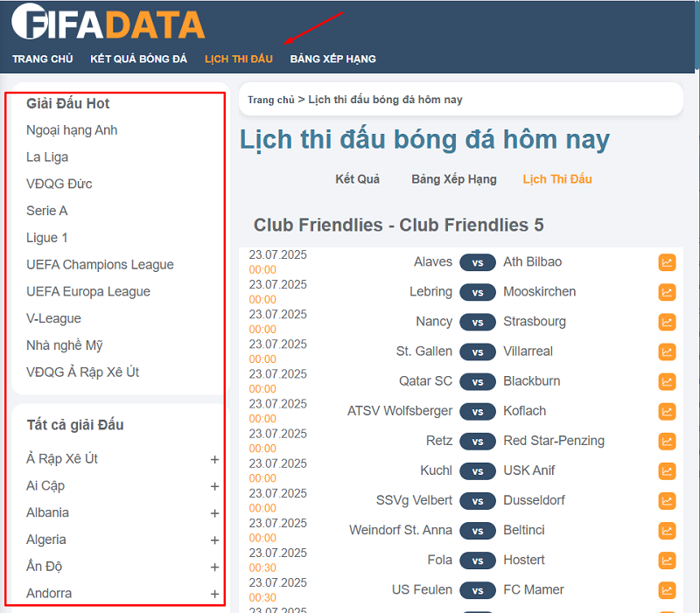Viewport: 700px width, 613px height.
Task: Open stats icon for Nancy vs Strasbourg
Action: coord(667,322)
